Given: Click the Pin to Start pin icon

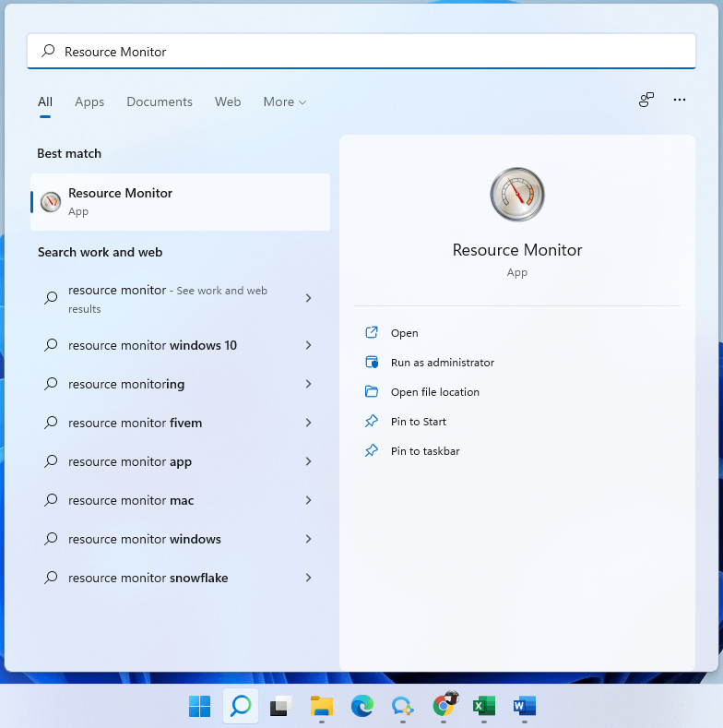Looking at the screenshot, I should tap(372, 421).
